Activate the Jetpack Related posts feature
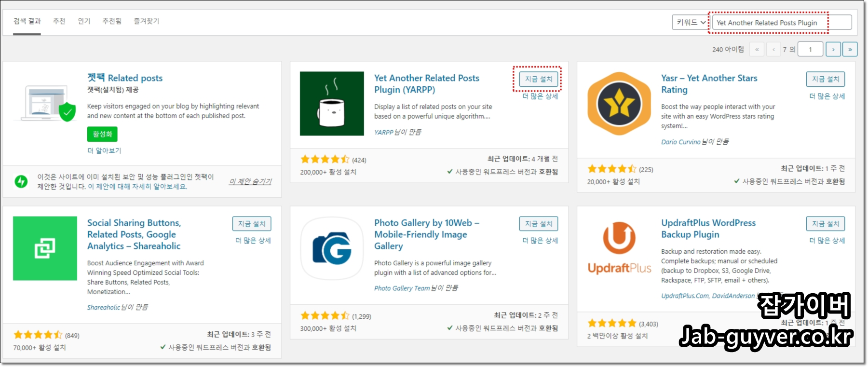 [x=102, y=134]
